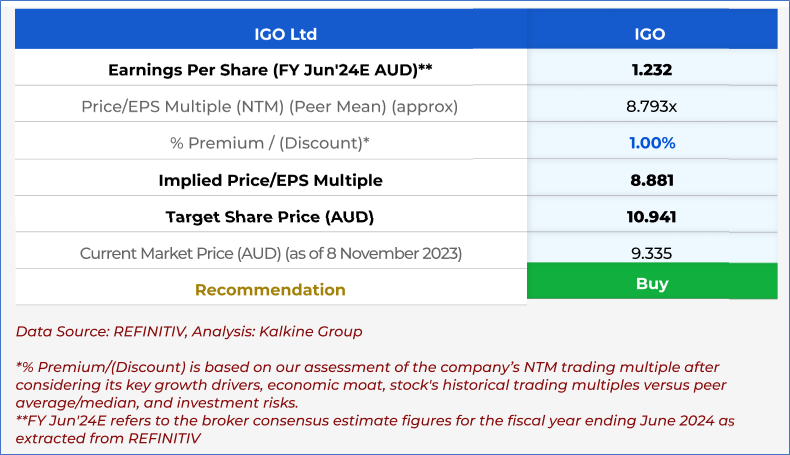Select the % Premium / (Discount) label
The width and height of the screenshot is (790, 455).
(x=271, y=143)
